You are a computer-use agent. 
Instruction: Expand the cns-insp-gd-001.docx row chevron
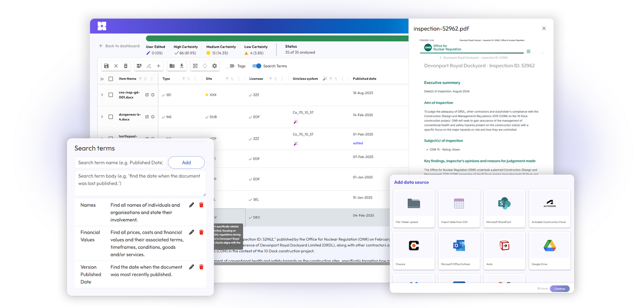pos(102,95)
